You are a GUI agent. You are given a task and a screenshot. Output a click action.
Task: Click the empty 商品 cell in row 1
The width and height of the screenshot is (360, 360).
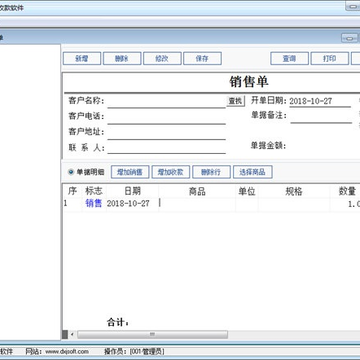[x=197, y=204]
